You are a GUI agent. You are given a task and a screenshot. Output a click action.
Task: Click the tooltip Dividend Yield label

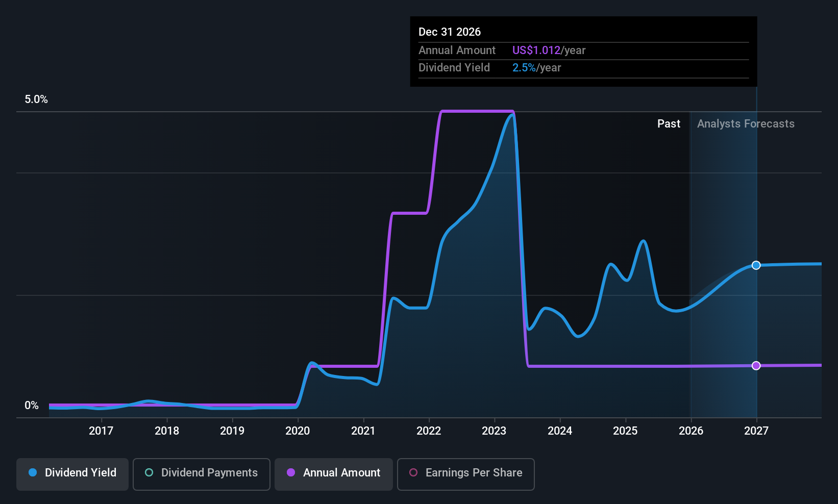click(x=454, y=68)
